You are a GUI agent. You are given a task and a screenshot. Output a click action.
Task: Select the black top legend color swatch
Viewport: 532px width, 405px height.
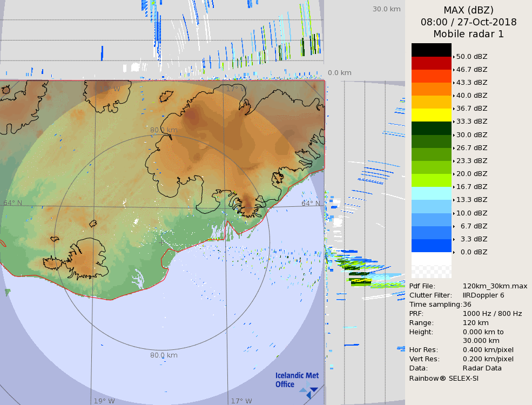(431, 50)
